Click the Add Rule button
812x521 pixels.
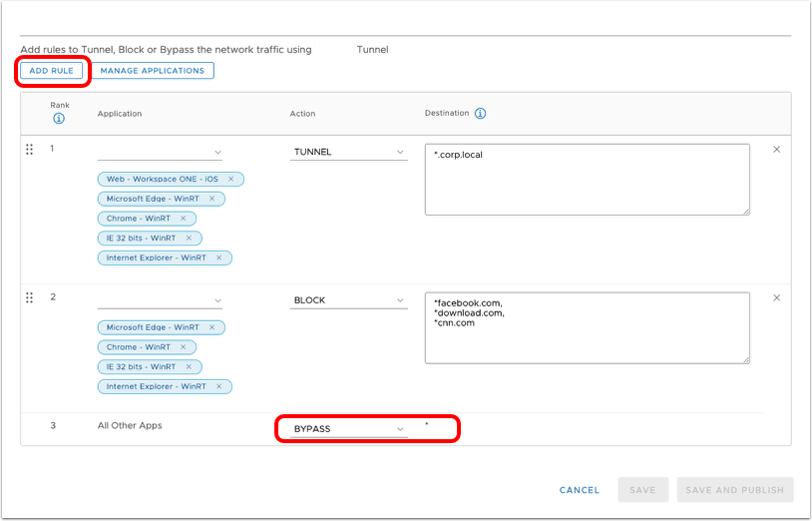[53, 71]
